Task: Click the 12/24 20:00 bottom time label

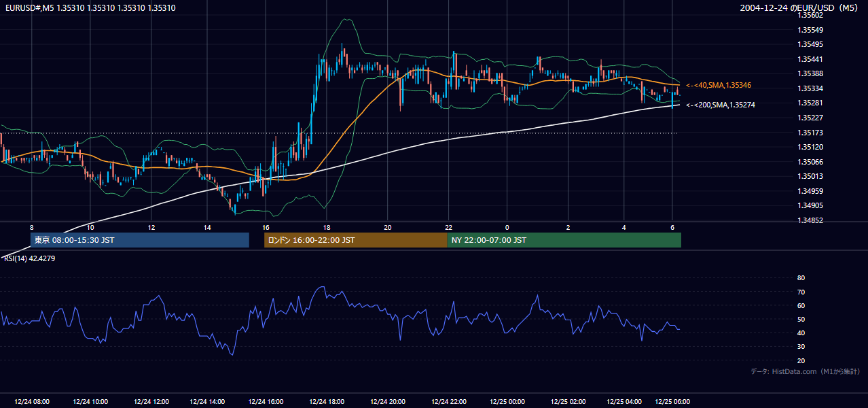Action: 388,401
